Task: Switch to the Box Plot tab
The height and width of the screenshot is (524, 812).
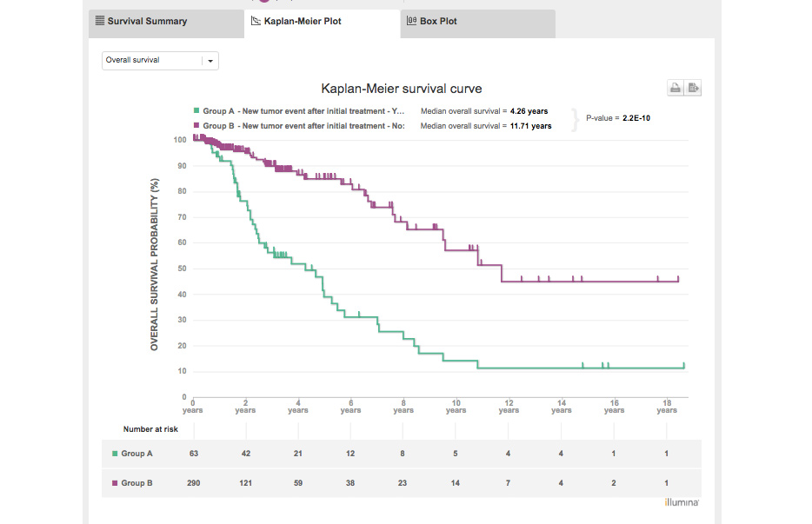Action: click(x=438, y=22)
